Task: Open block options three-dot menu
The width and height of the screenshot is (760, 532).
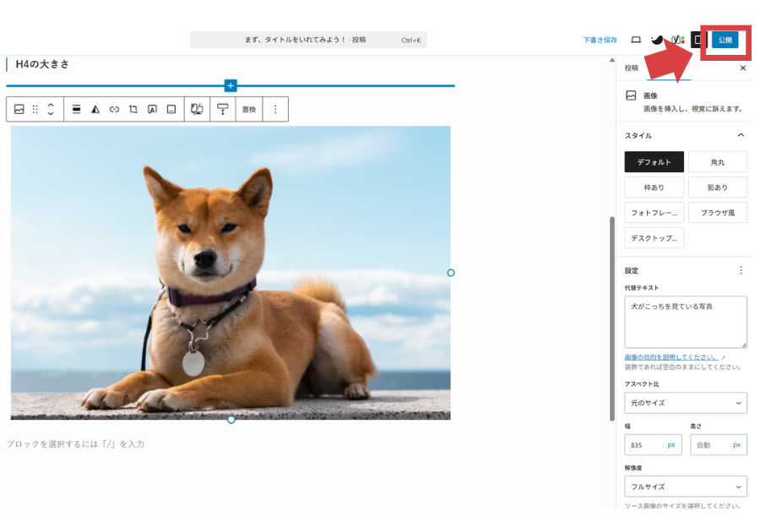Action: (274, 109)
